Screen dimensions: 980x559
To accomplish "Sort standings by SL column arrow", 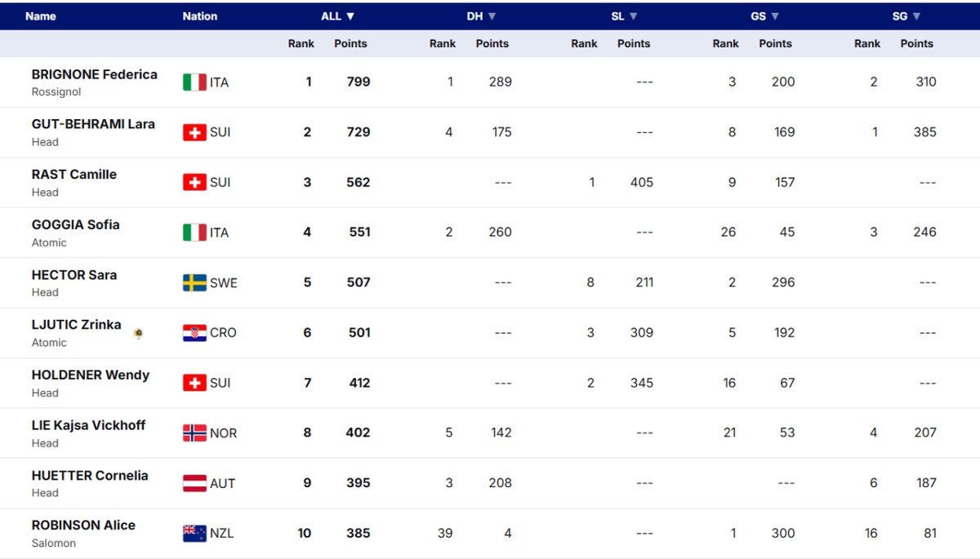I will click(634, 16).
